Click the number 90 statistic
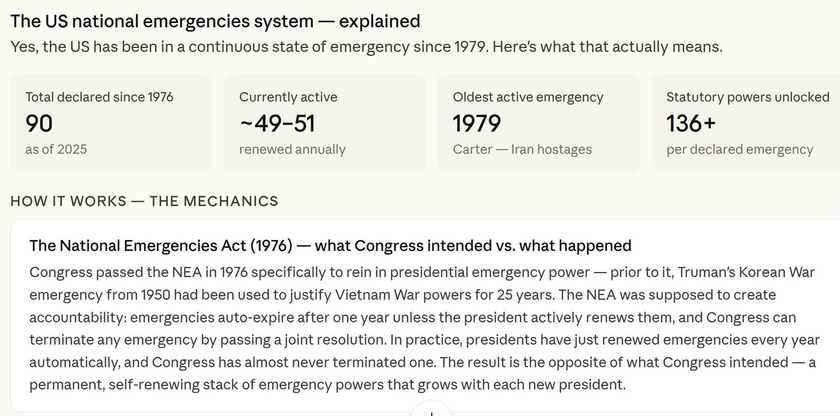Screen dimensions: 840x416 point(40,123)
